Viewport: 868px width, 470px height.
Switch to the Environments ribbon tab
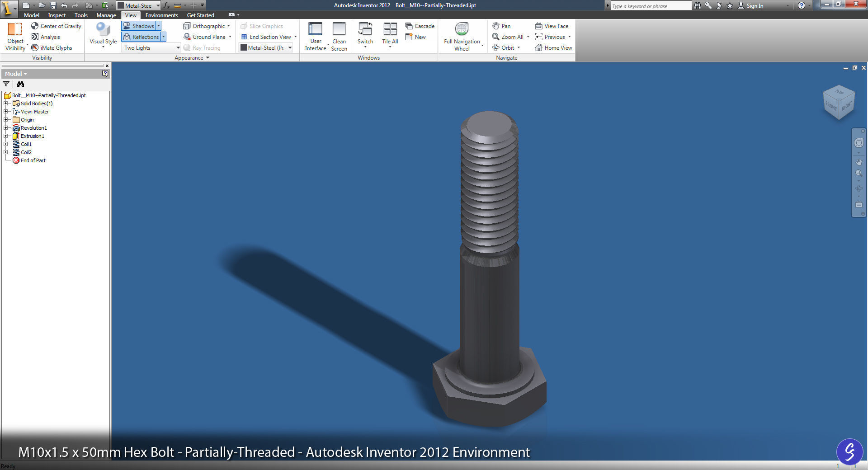(x=162, y=15)
